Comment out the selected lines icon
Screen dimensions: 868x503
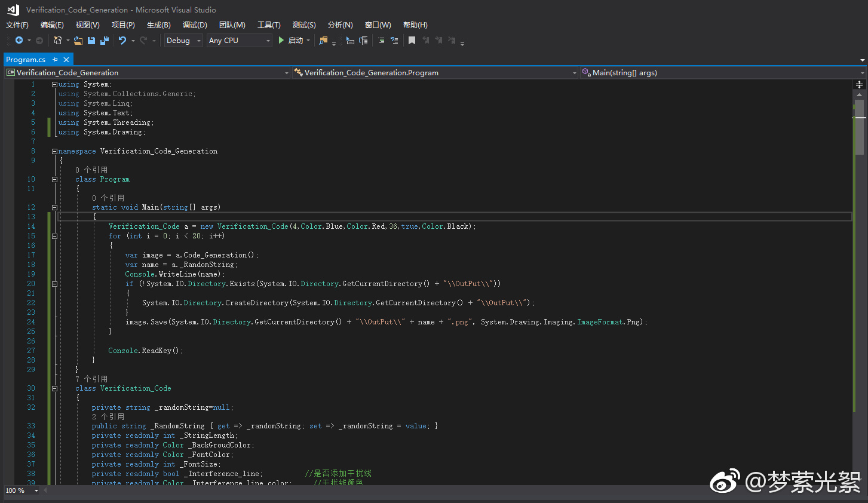pos(381,41)
